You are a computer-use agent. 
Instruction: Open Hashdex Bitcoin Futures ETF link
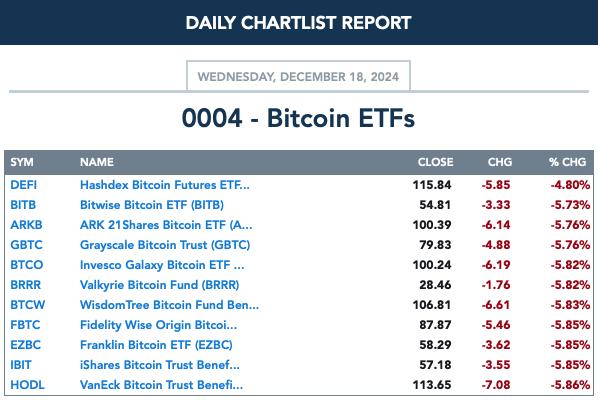tap(165, 185)
